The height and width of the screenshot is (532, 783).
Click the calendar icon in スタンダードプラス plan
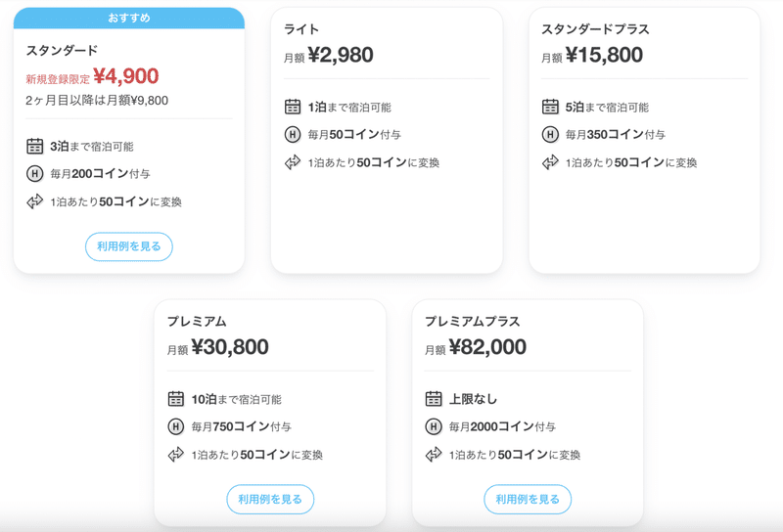[550, 107]
